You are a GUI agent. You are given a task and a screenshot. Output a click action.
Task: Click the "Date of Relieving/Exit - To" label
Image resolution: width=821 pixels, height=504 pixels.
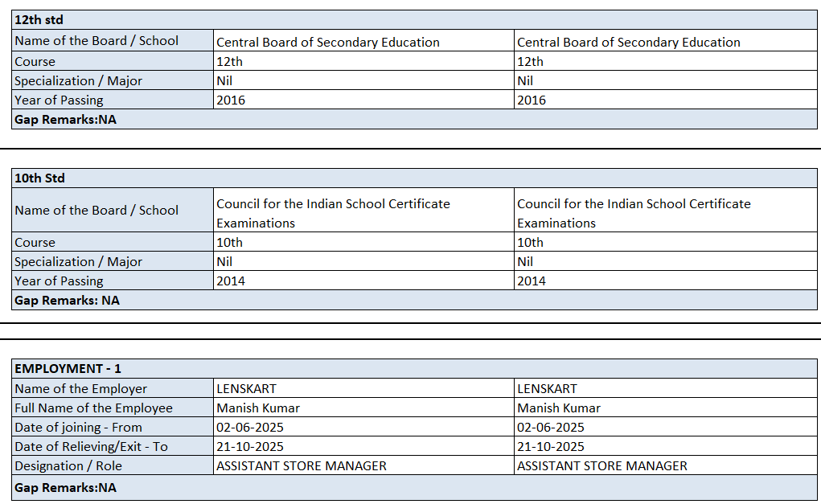click(x=91, y=447)
